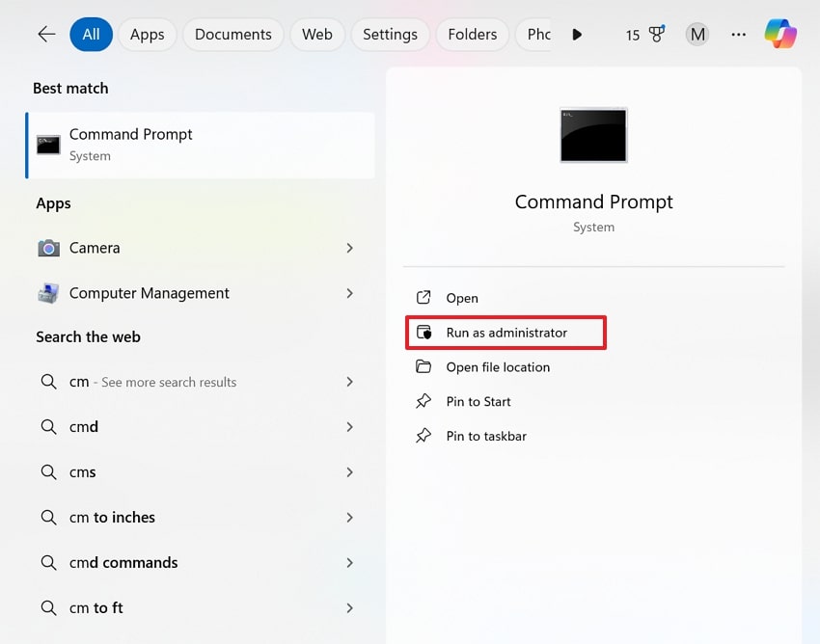This screenshot has width=820, height=644.
Task: Open the M user account avatar
Action: 697,35
